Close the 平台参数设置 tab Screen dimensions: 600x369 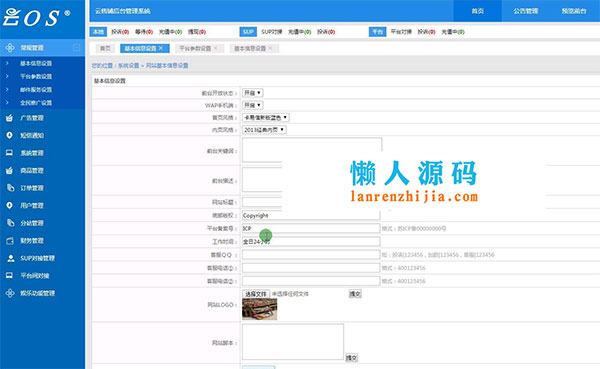(x=215, y=48)
